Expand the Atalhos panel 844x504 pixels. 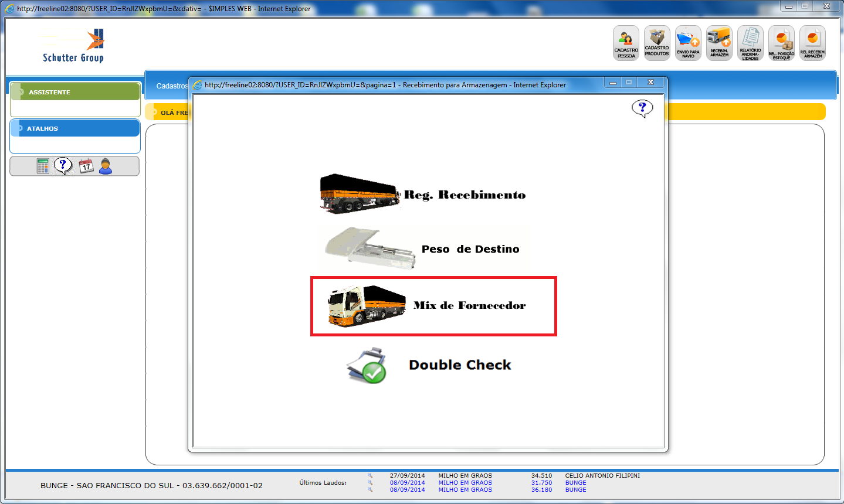[75, 128]
